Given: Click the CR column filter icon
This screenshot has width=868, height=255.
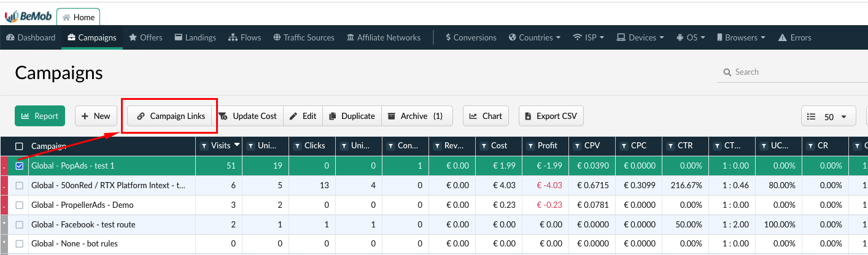Looking at the screenshot, I should coord(811,146).
